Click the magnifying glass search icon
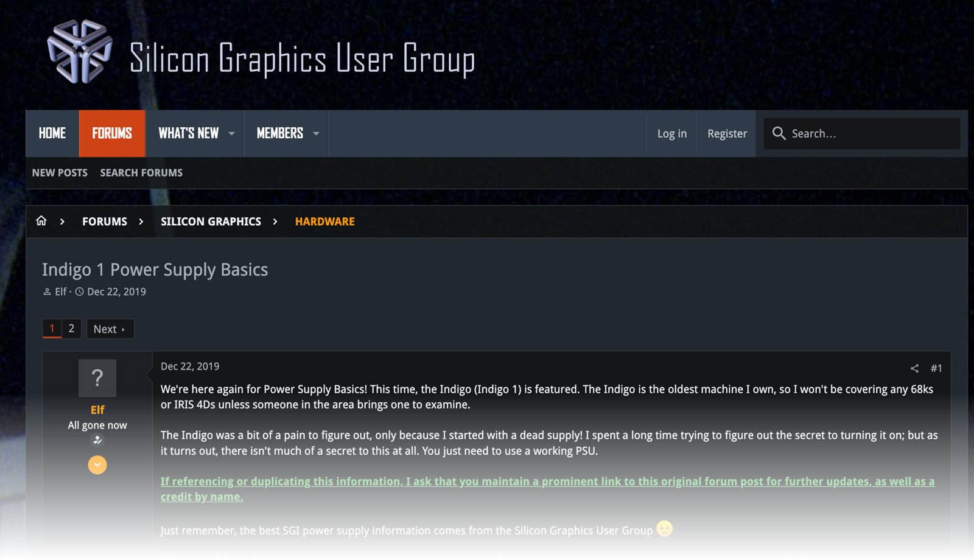The width and height of the screenshot is (974, 560). (x=779, y=133)
